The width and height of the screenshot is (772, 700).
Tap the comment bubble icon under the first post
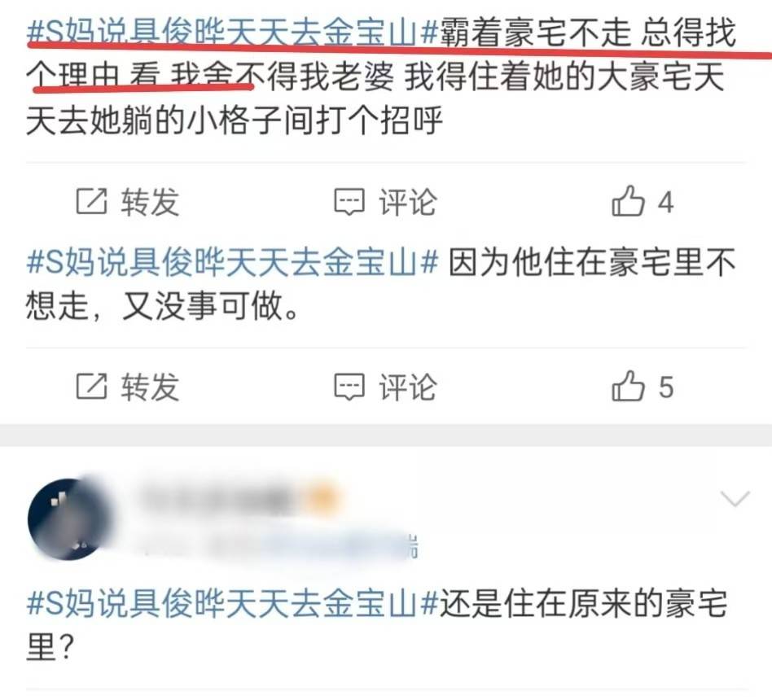[x=349, y=202]
